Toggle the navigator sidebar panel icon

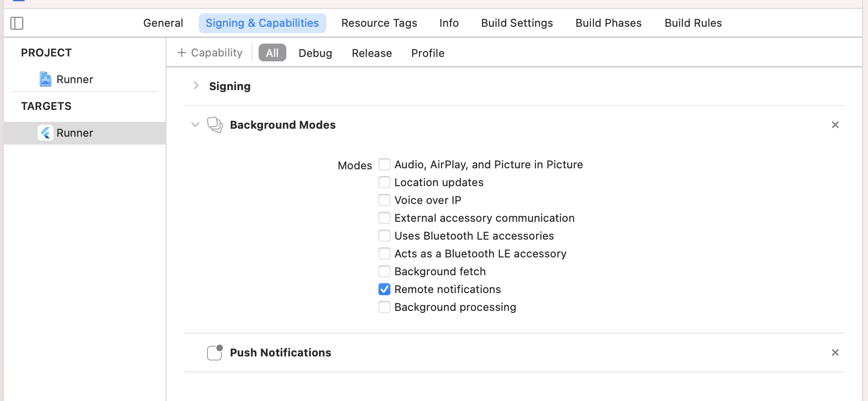tap(17, 23)
